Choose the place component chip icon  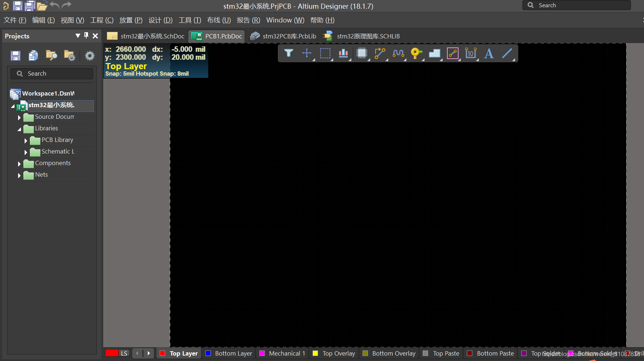[x=361, y=53]
